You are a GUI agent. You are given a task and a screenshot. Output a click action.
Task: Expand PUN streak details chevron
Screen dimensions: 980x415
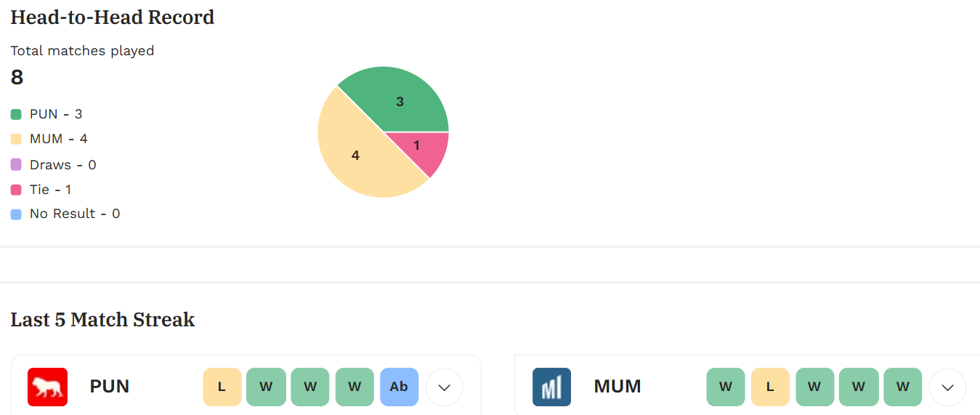point(445,387)
